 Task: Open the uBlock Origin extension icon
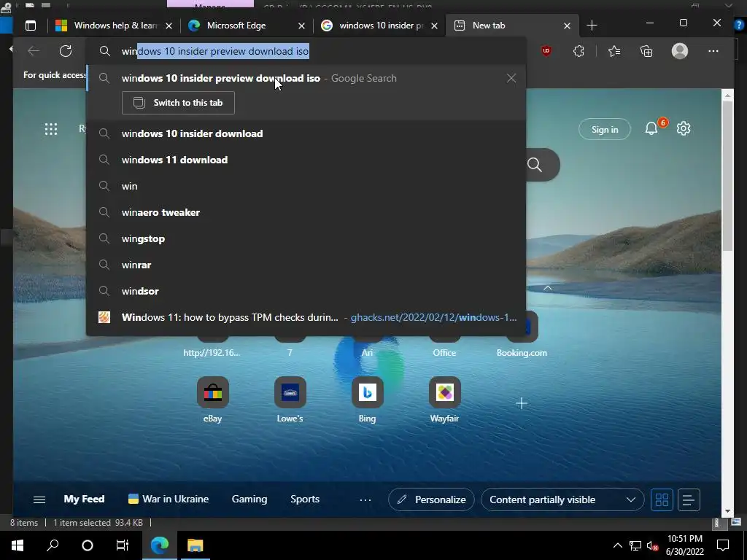pyautogui.click(x=546, y=51)
